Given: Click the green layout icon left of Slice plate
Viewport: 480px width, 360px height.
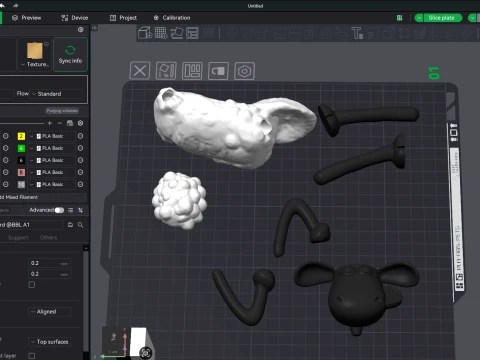Looking at the screenshot, I should pyautogui.click(x=399, y=18).
